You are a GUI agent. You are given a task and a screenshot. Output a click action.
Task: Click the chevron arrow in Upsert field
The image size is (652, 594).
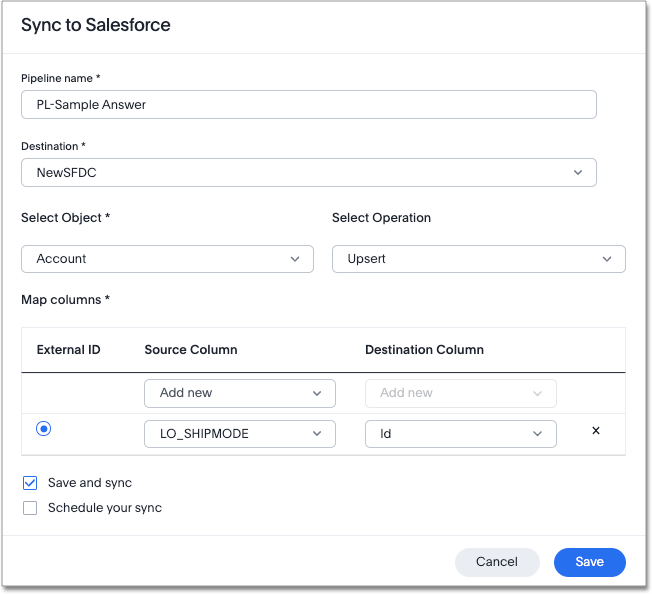coord(607,259)
